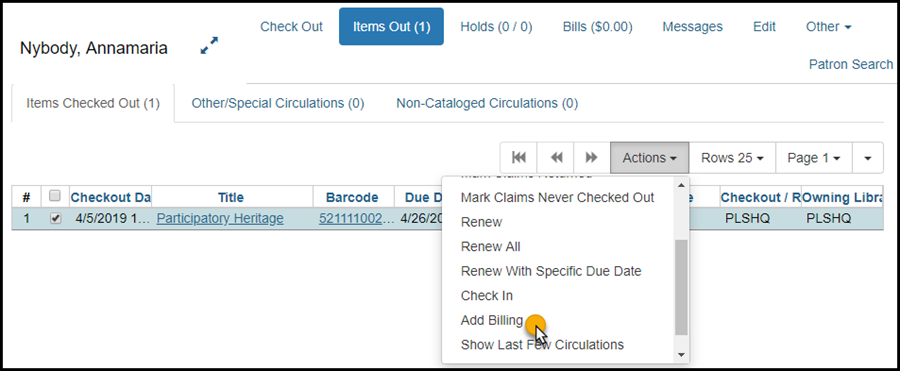Go to previous page of grid
Image resolution: width=900 pixels, height=371 pixels.
tap(556, 157)
